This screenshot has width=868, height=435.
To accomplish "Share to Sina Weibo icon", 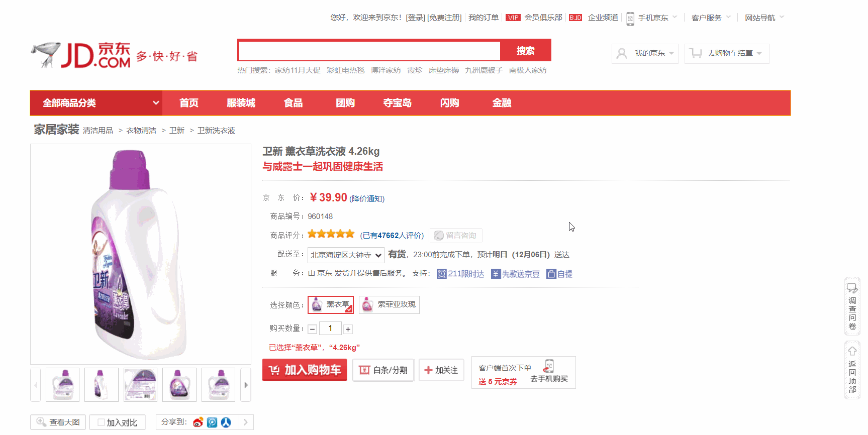I will click(x=198, y=422).
